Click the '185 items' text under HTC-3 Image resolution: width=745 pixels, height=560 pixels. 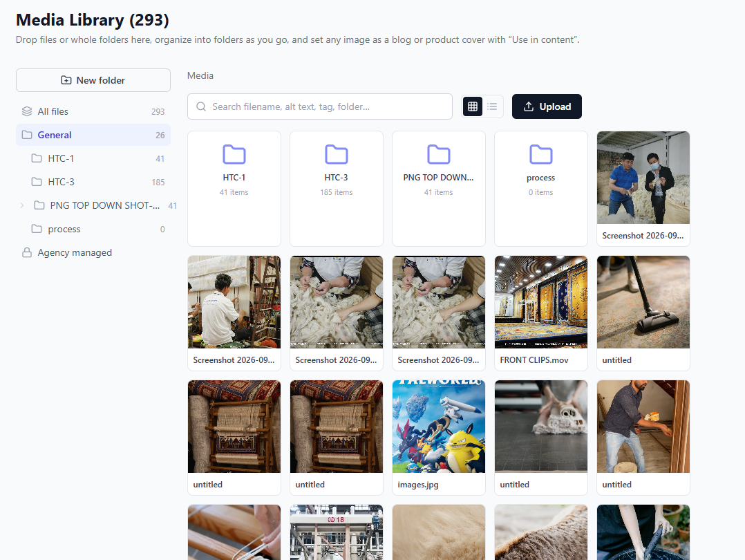click(x=337, y=192)
